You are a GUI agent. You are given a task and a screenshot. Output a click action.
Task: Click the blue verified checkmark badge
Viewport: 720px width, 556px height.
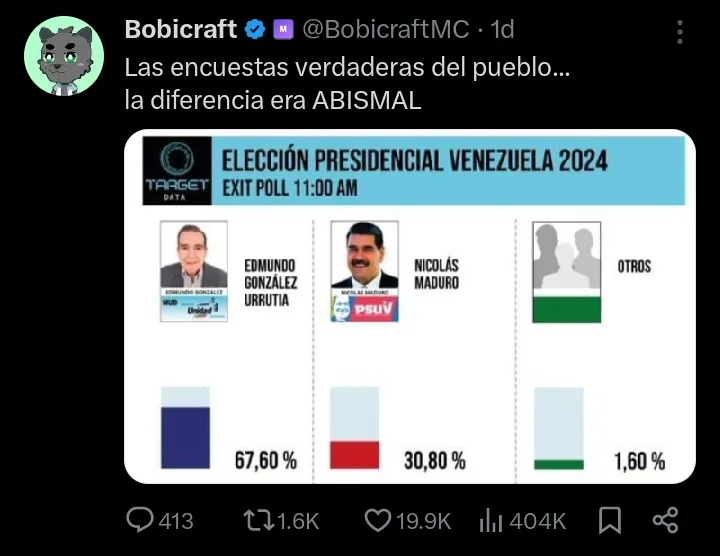255,30
